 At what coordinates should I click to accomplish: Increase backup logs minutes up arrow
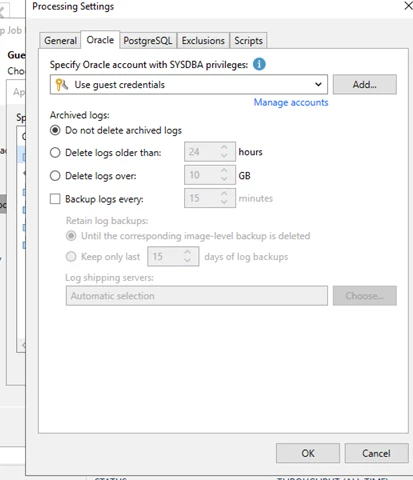point(224,193)
